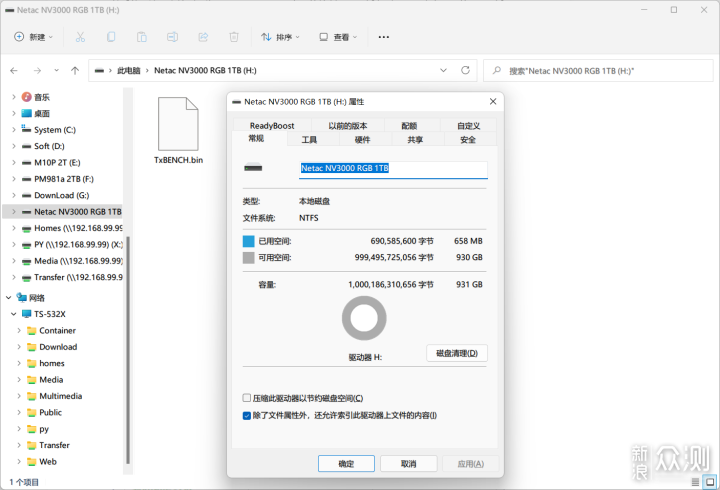The height and width of the screenshot is (490, 720).
Task: Click the Delete trash icon in toolbar
Action: click(x=234, y=37)
